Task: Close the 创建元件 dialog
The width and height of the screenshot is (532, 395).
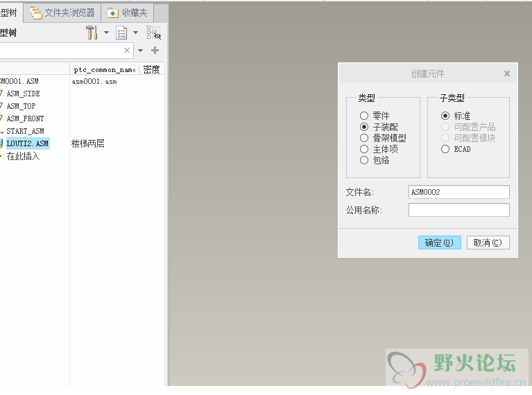Action: click(507, 73)
